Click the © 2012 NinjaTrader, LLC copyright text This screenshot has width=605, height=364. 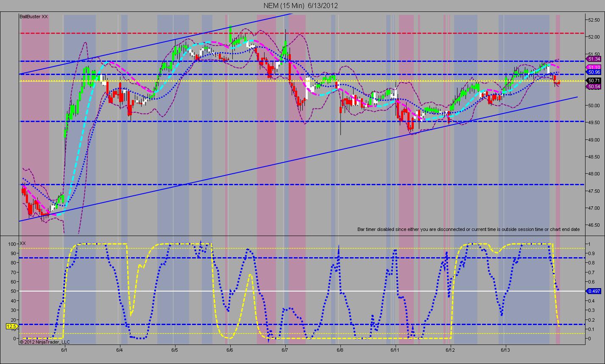coord(45,342)
